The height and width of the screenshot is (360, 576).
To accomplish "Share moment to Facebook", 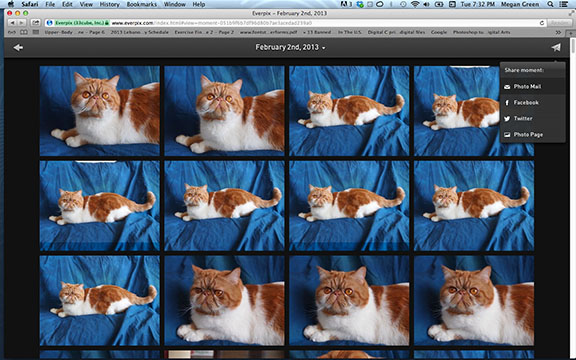I will pos(532,102).
